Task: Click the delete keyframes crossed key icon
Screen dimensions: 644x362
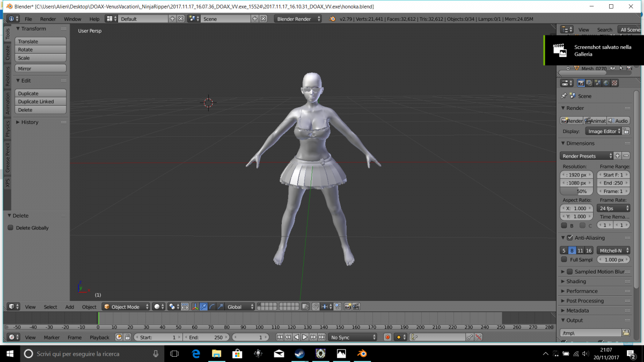Action: click(x=478, y=337)
